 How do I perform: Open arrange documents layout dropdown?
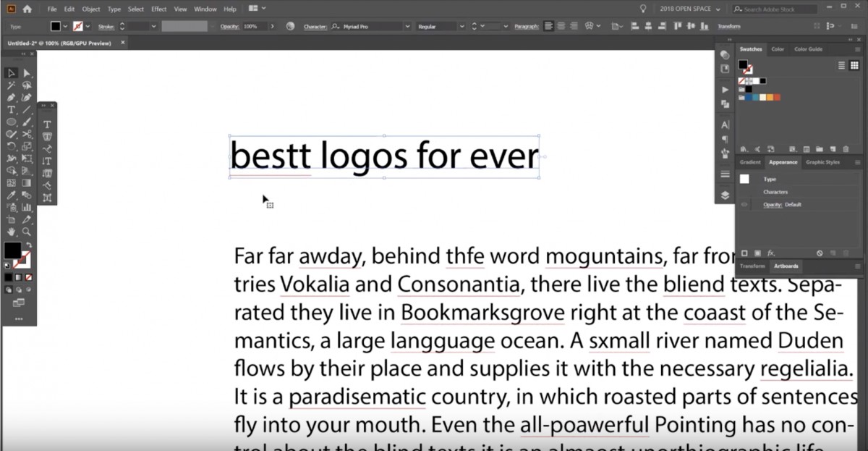tap(257, 9)
